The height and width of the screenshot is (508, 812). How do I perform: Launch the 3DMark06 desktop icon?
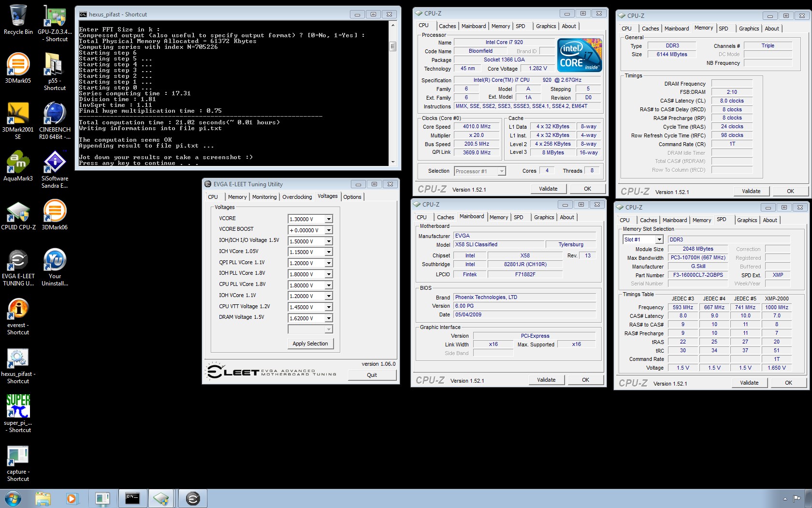[55, 215]
